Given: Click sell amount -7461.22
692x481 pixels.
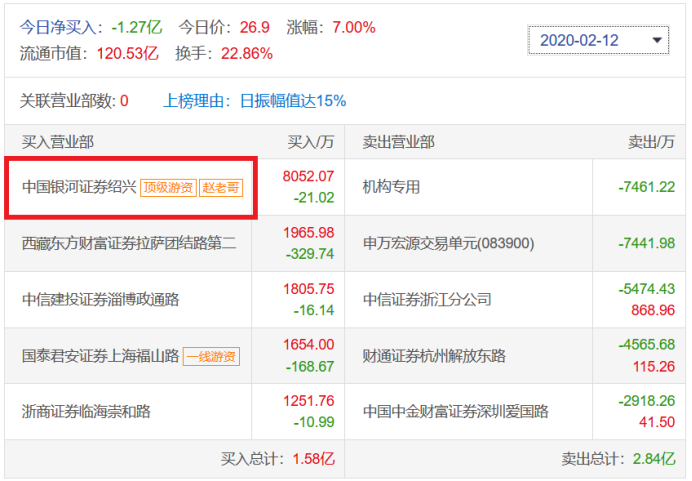Looking at the screenshot, I should click(647, 187).
